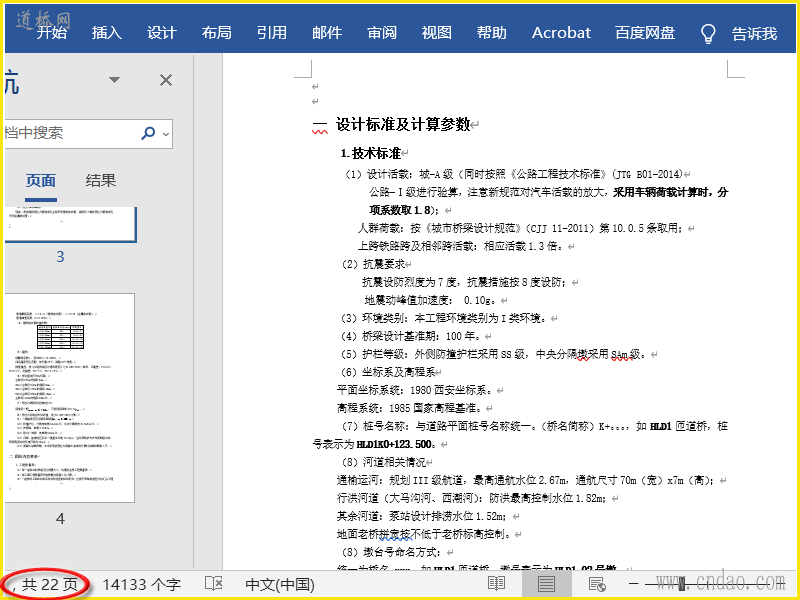
Task: Select Print Layout view icon
Action: coord(546,583)
